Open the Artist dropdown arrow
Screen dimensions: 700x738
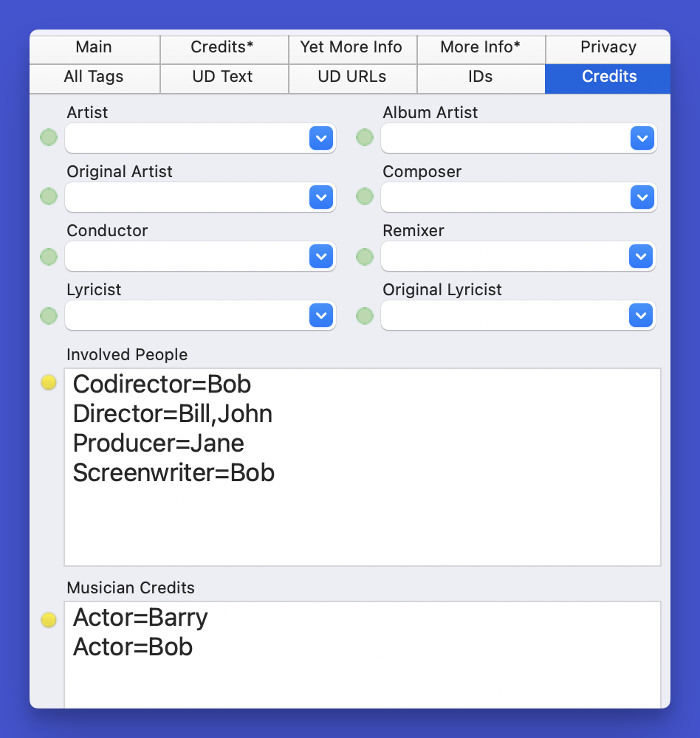coord(320,138)
